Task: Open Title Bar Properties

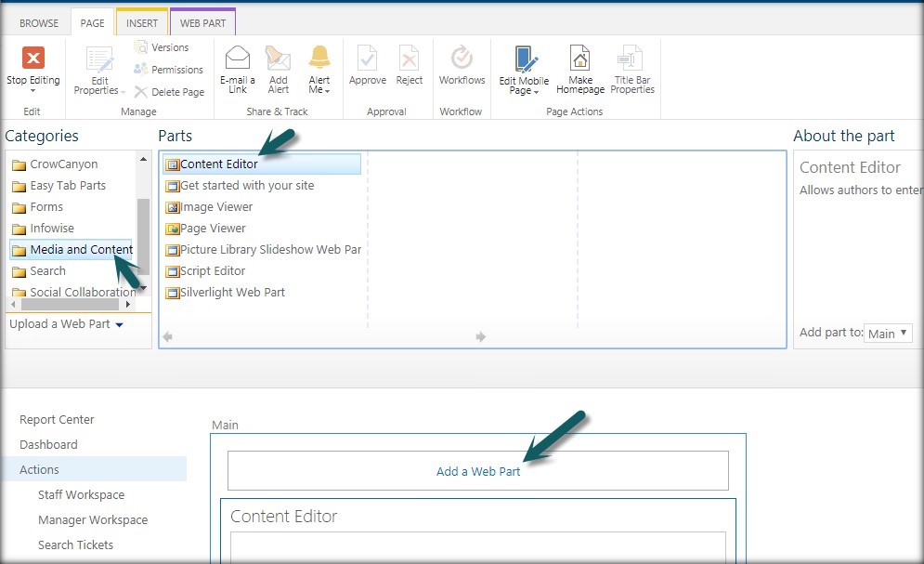Action: click(632, 70)
